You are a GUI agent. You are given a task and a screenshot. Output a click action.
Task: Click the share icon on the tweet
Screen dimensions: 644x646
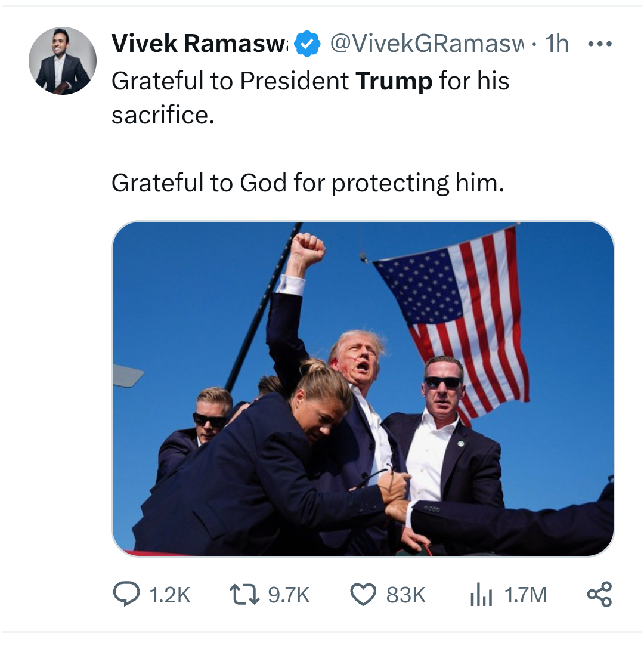pos(599,595)
